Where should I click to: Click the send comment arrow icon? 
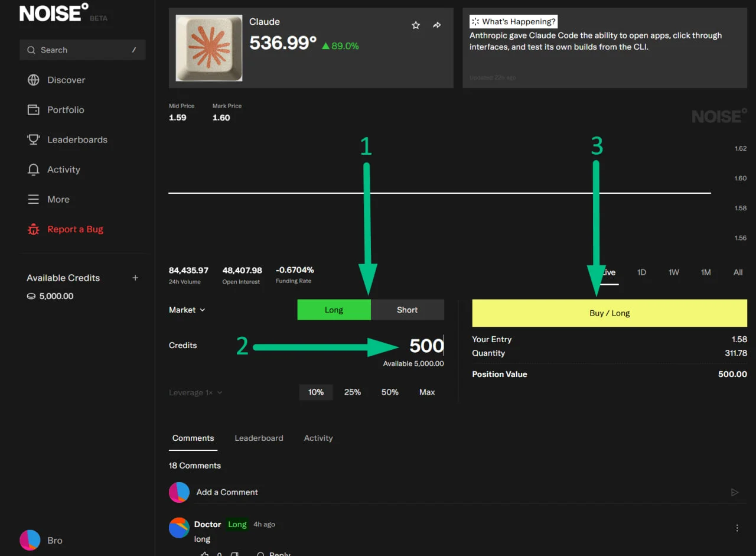735,492
